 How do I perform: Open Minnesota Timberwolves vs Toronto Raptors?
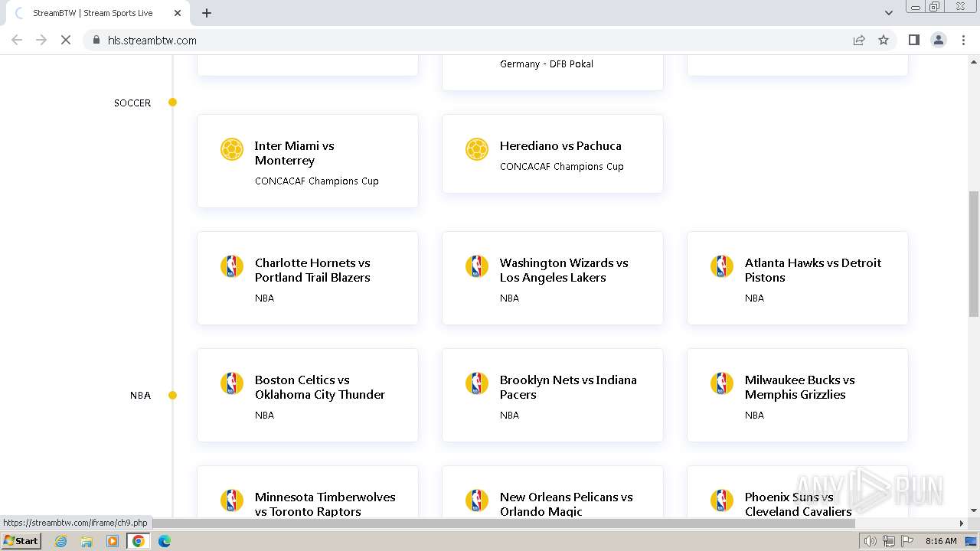pyautogui.click(x=308, y=491)
